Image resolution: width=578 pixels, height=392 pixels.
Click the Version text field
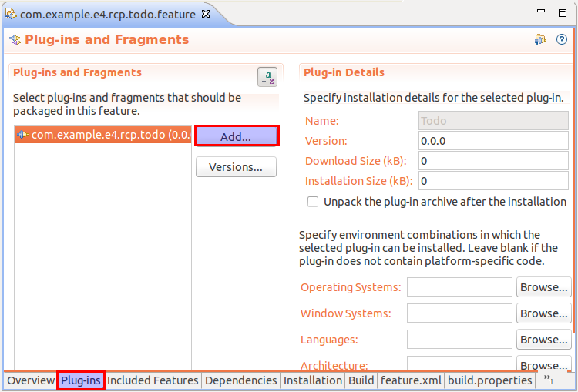click(493, 141)
